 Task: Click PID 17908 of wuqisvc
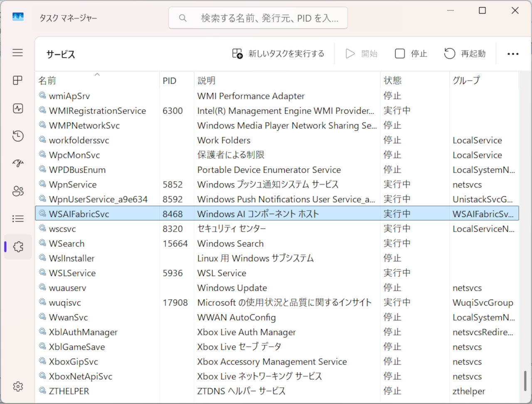pyautogui.click(x=175, y=303)
